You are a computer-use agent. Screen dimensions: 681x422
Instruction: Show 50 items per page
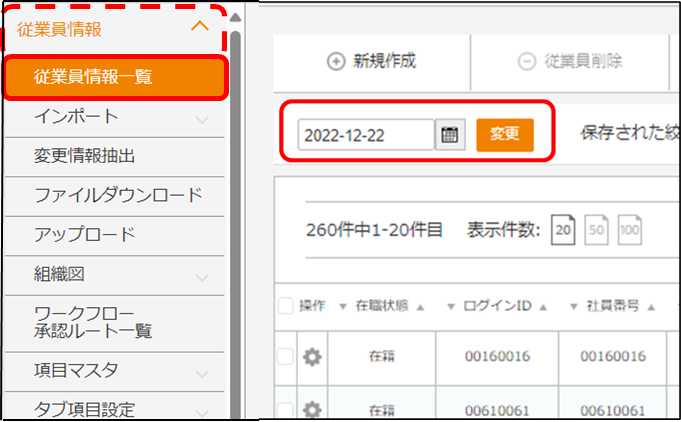[x=596, y=228]
